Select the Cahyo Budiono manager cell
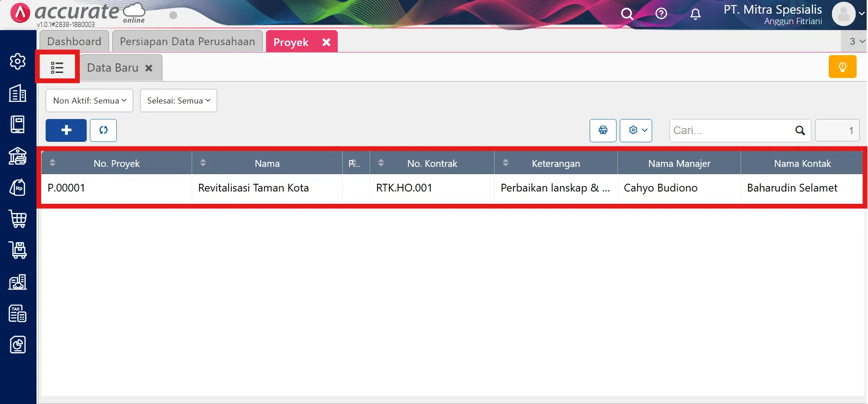 (x=679, y=188)
